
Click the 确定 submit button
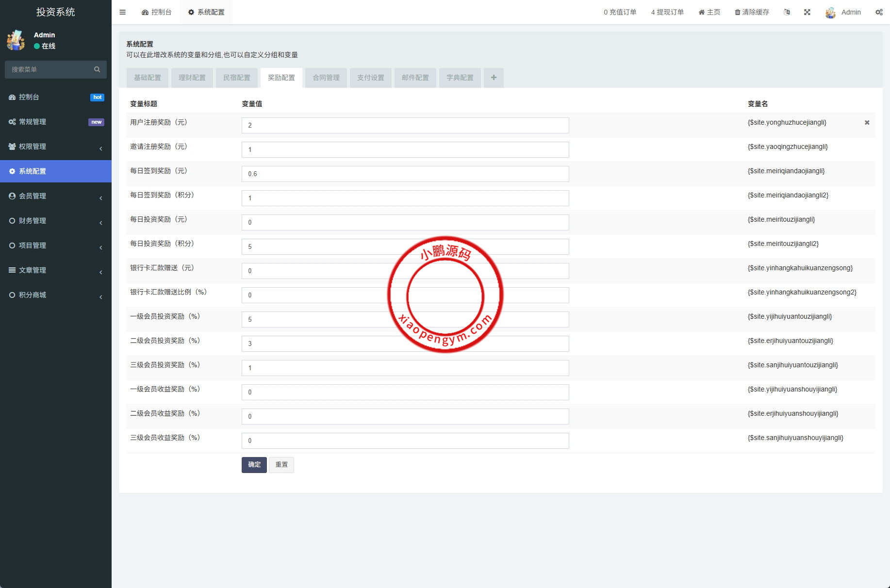(254, 465)
